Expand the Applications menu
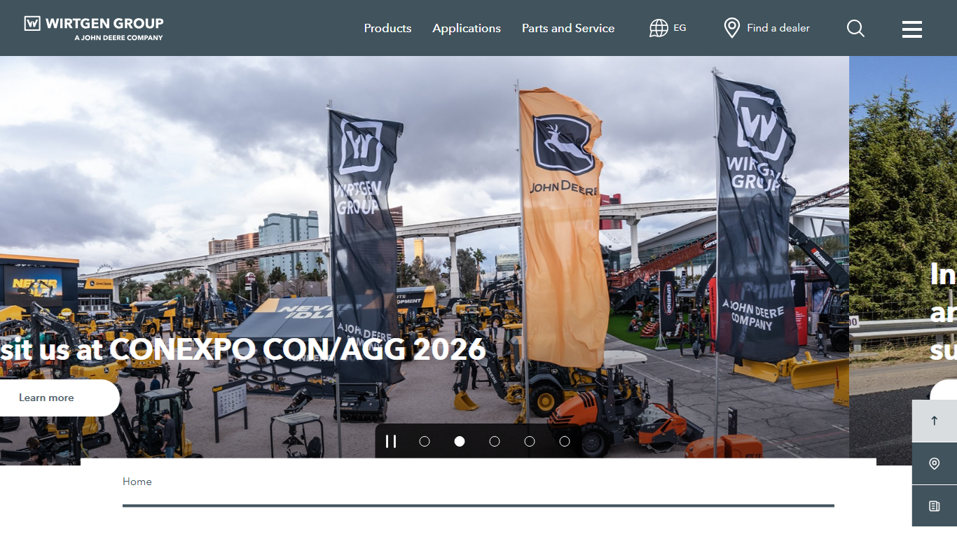Viewport: 957px width, 560px height. pos(467,28)
